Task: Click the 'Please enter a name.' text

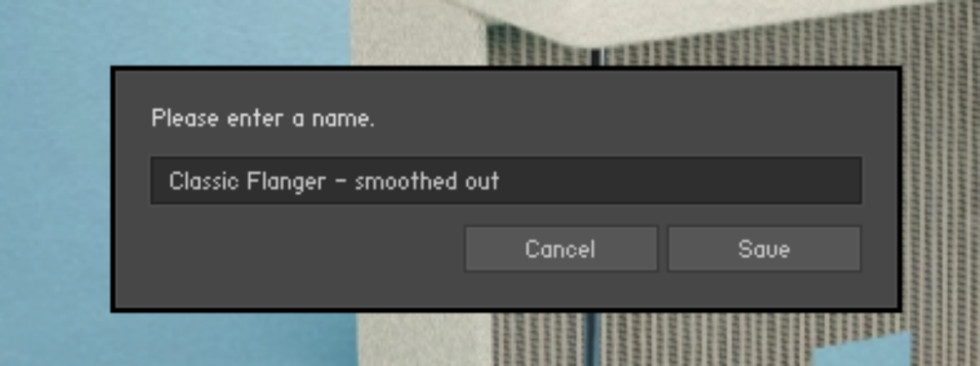Action: [263, 118]
